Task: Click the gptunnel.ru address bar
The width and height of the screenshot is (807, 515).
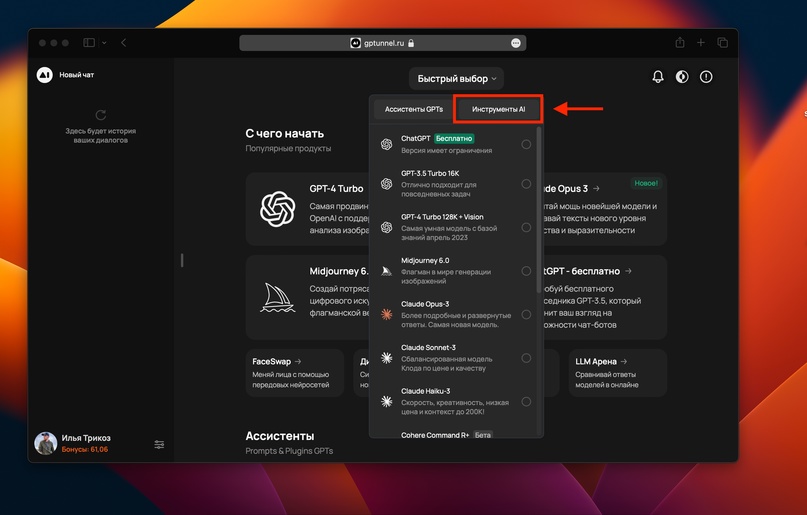Action: (382, 43)
